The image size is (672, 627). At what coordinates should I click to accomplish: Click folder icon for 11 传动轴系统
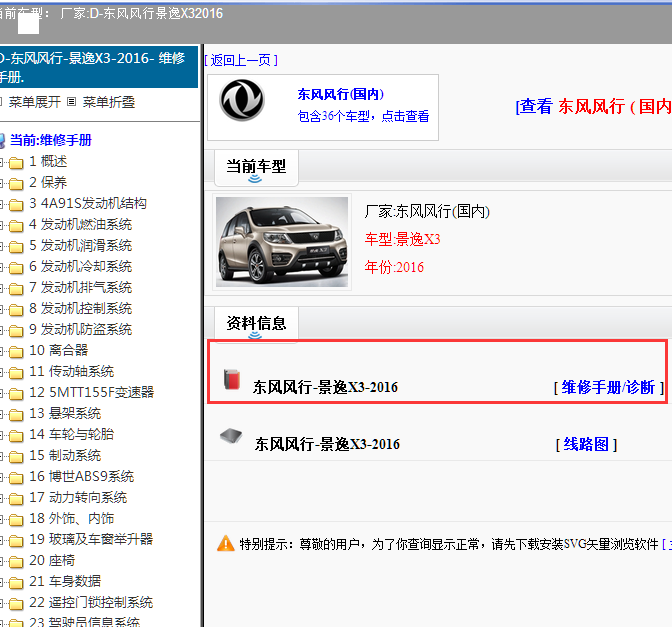tap(16, 373)
